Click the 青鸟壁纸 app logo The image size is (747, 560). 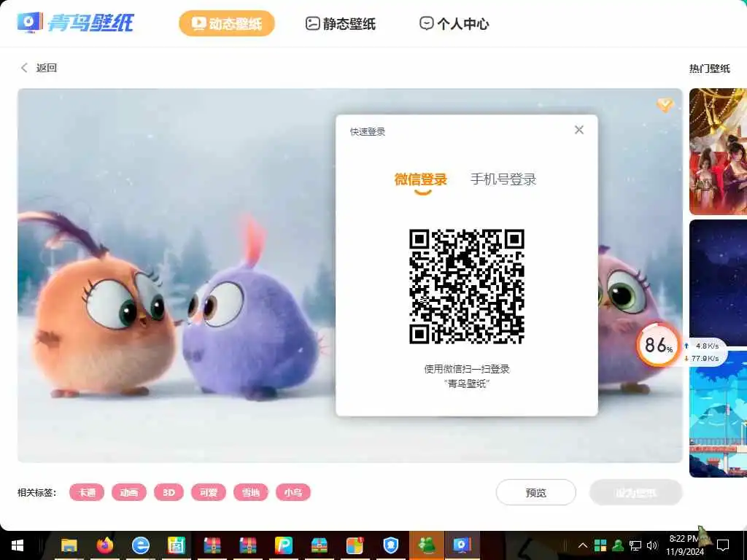[75, 23]
